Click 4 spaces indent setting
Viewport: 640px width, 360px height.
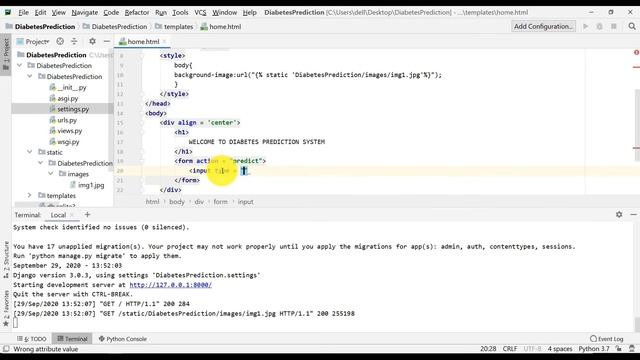pos(560,349)
